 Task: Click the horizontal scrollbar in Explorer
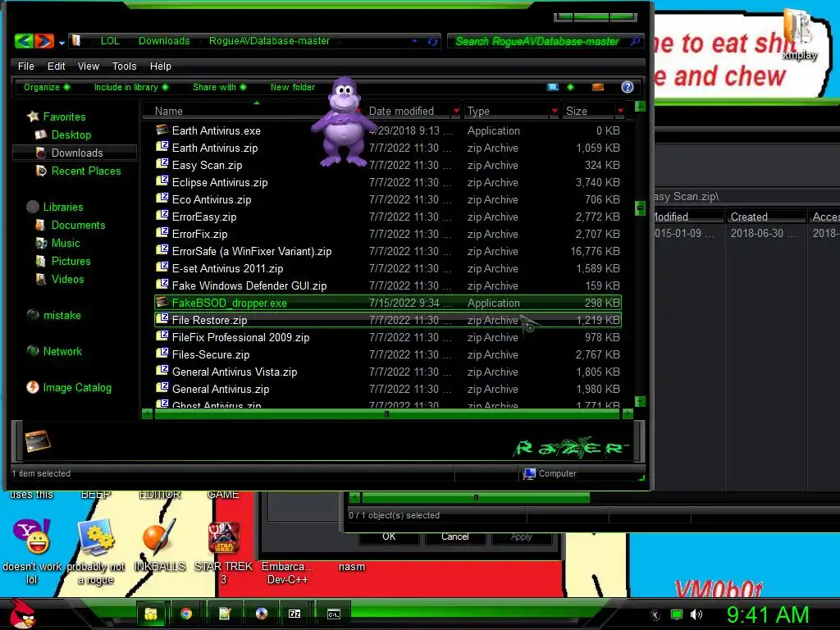[x=388, y=413]
